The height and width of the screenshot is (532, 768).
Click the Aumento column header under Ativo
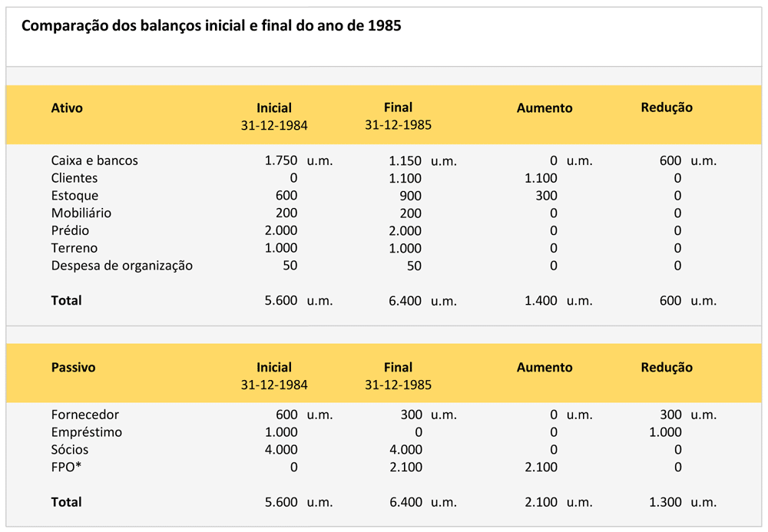[x=545, y=108]
